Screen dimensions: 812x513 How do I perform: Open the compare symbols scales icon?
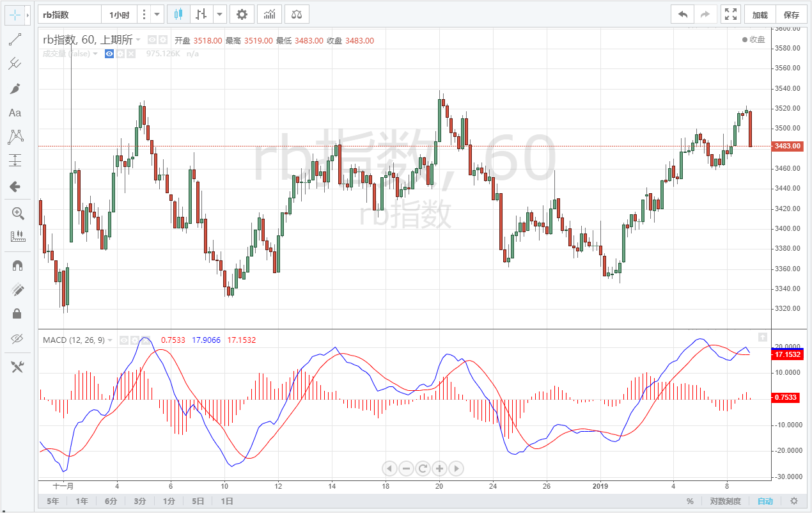coord(297,14)
